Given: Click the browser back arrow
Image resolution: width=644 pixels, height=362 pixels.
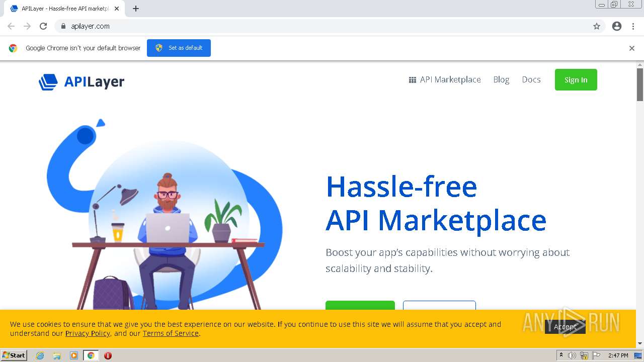Looking at the screenshot, I should coord(11,26).
